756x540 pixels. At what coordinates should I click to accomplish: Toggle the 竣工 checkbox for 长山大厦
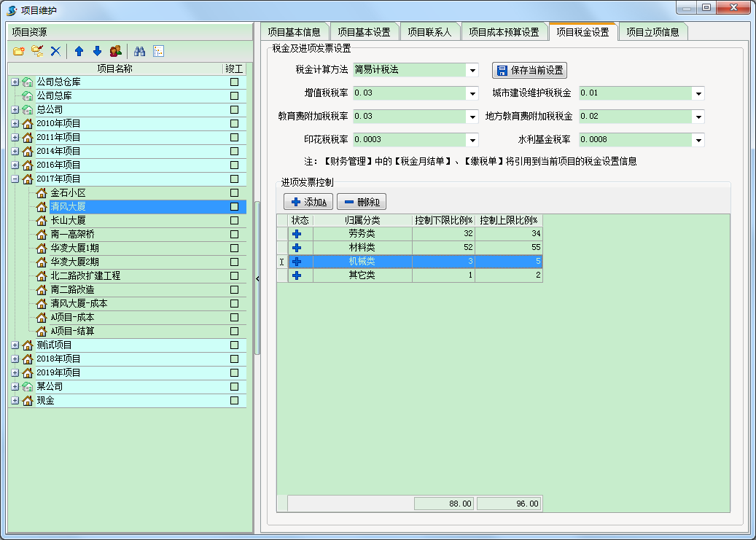click(234, 221)
